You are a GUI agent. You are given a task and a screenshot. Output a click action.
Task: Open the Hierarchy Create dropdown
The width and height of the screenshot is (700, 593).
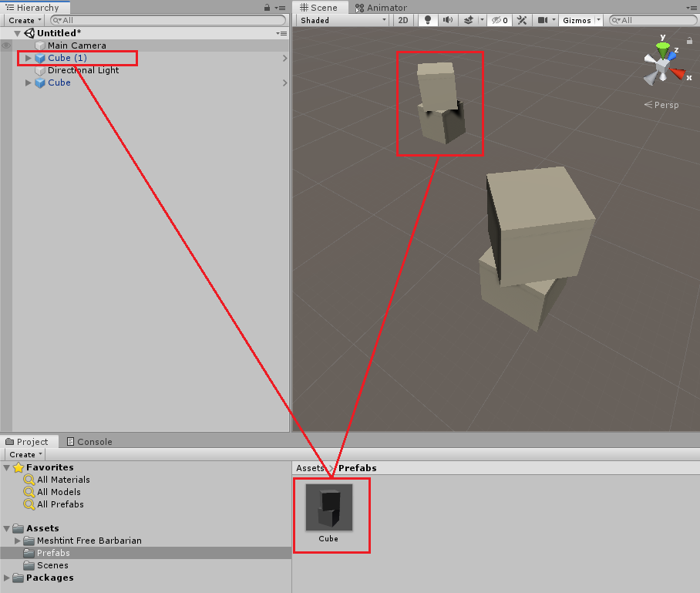pyautogui.click(x=25, y=20)
